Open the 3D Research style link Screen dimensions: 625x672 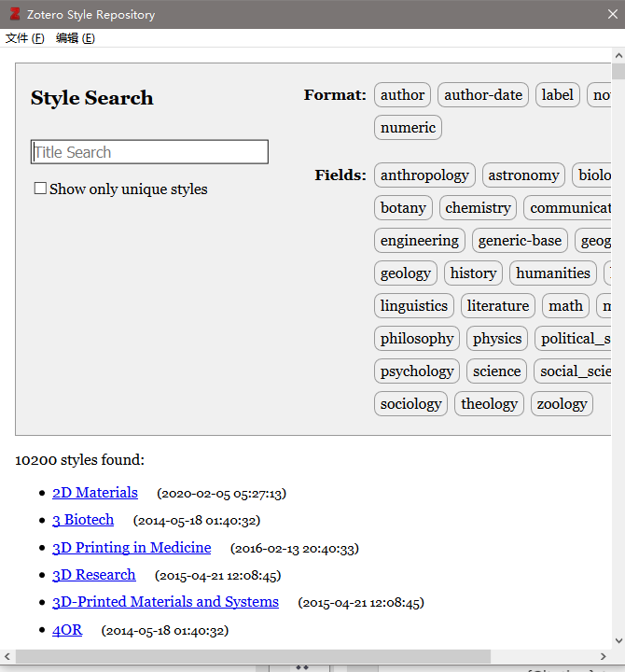pos(94,574)
